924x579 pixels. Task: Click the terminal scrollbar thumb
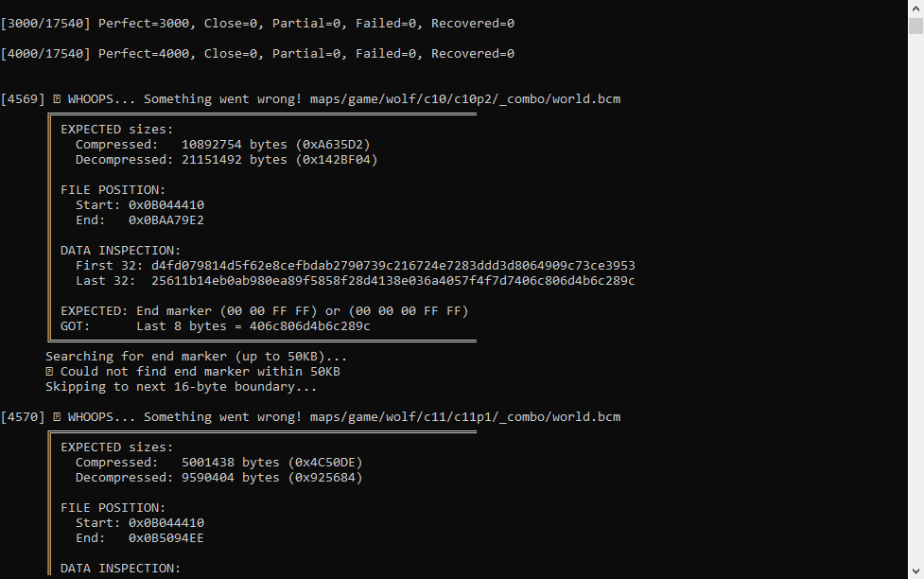(915, 25)
